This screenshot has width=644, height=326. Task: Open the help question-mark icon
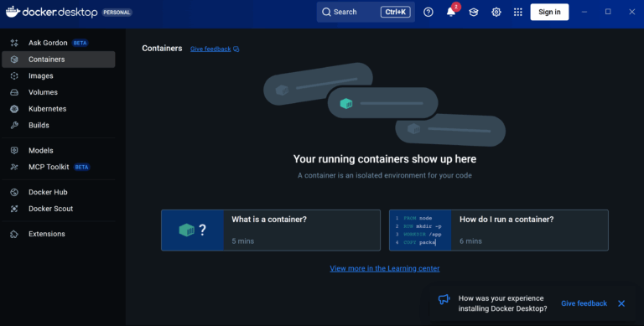pos(428,13)
